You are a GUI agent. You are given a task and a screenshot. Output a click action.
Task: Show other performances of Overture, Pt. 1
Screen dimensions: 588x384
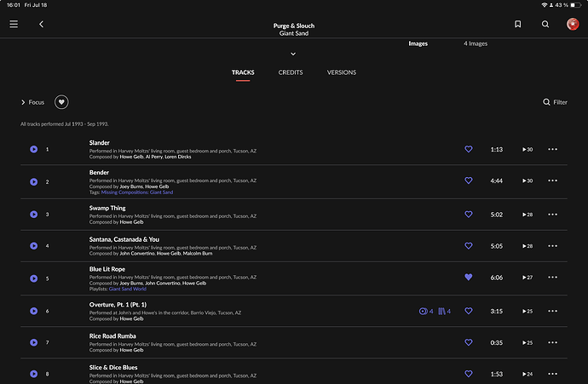pyautogui.click(x=426, y=312)
